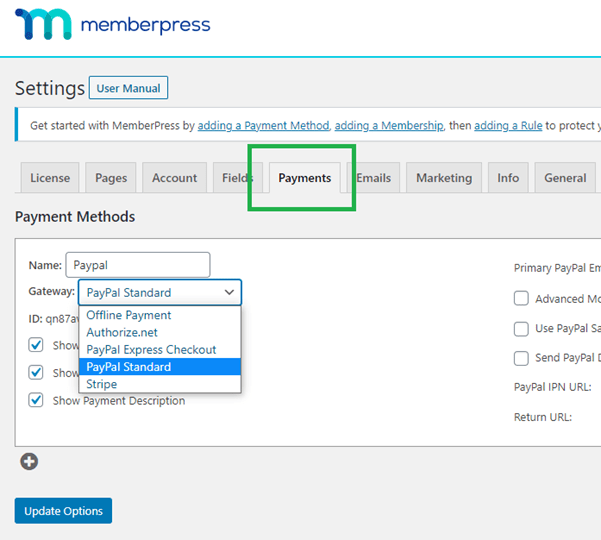Go to the Marketing tab
This screenshot has width=601, height=540.
(444, 178)
